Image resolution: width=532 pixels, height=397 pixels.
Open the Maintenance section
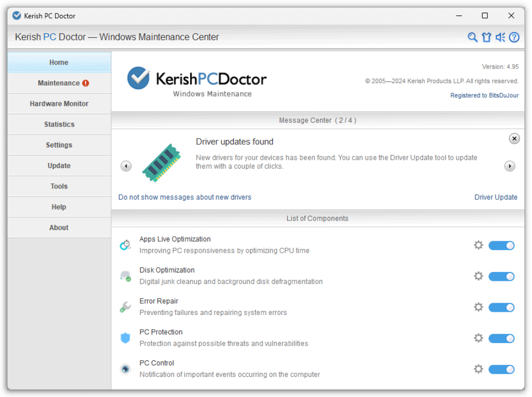(x=59, y=83)
